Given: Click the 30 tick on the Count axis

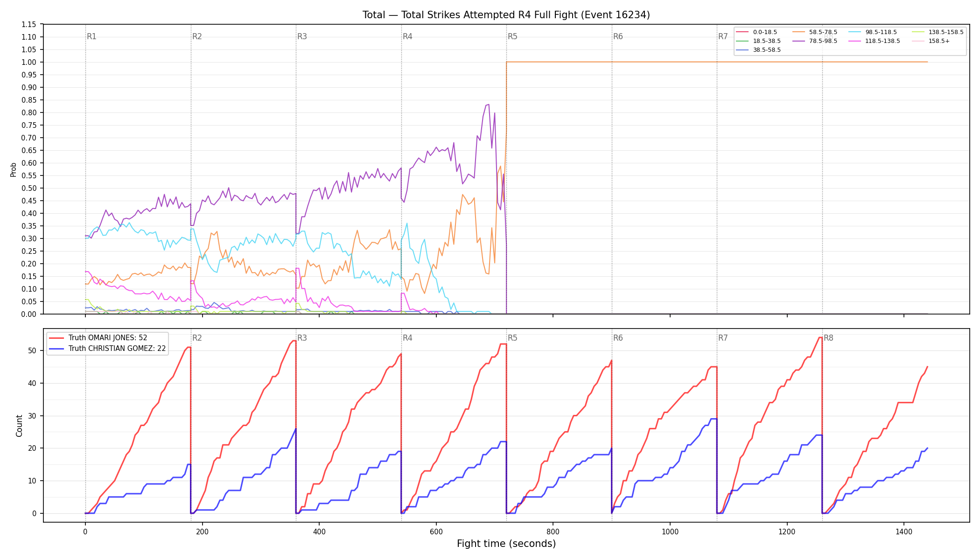Looking at the screenshot, I should coord(33,416).
